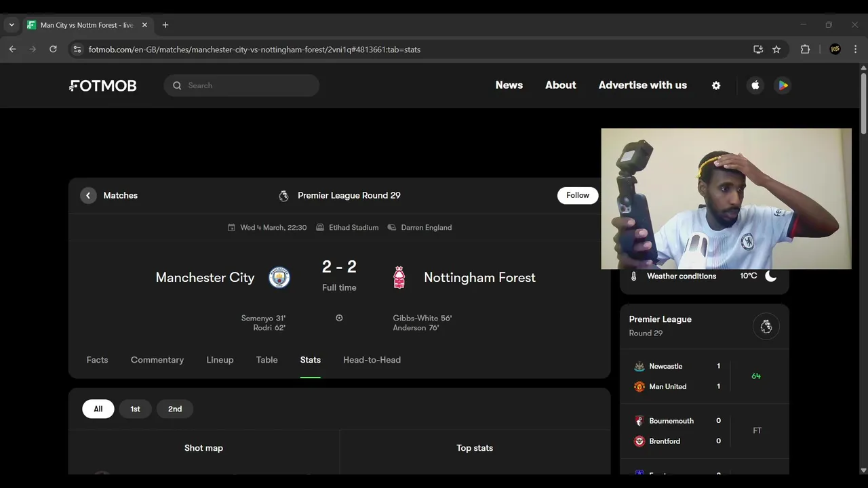Viewport: 868px width, 488px height.
Task: Click scorer text Rodri 62'
Action: (x=269, y=327)
